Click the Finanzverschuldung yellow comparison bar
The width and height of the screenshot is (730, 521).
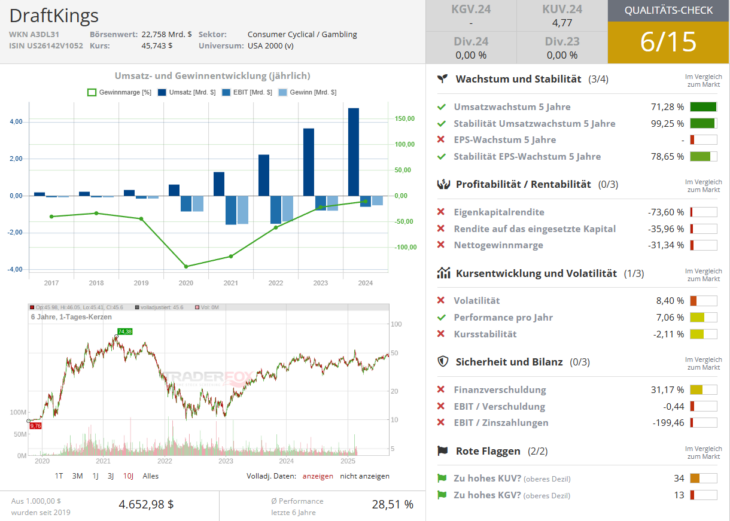point(703,389)
